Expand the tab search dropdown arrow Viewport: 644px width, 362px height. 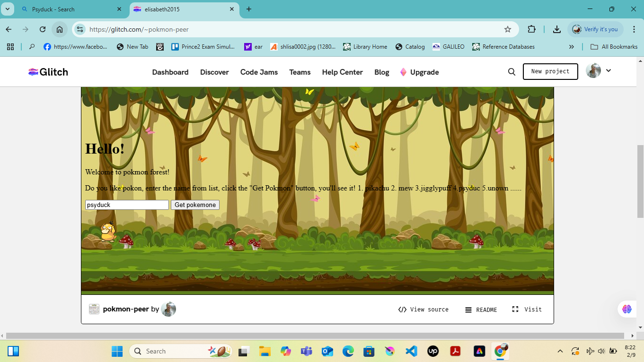pyautogui.click(x=7, y=9)
